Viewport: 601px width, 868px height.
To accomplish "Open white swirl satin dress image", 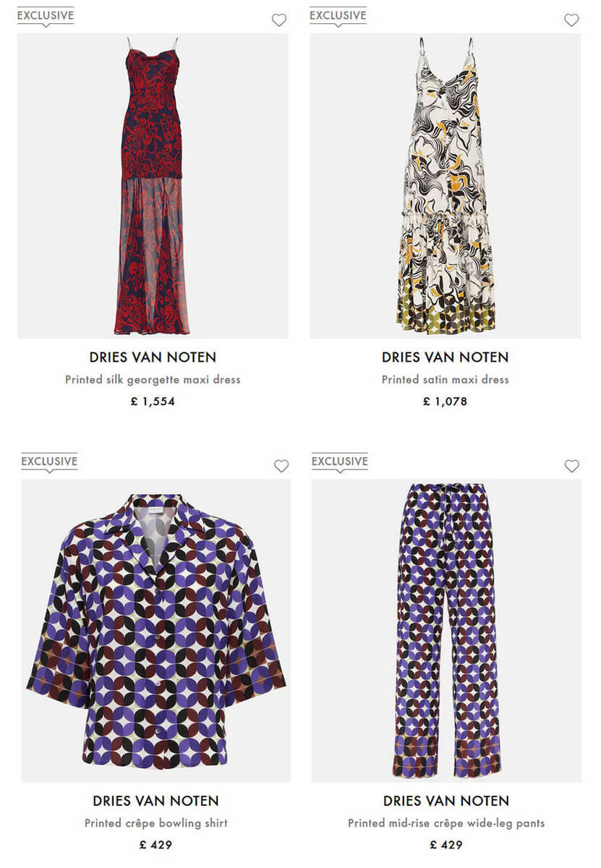I will coord(445,186).
